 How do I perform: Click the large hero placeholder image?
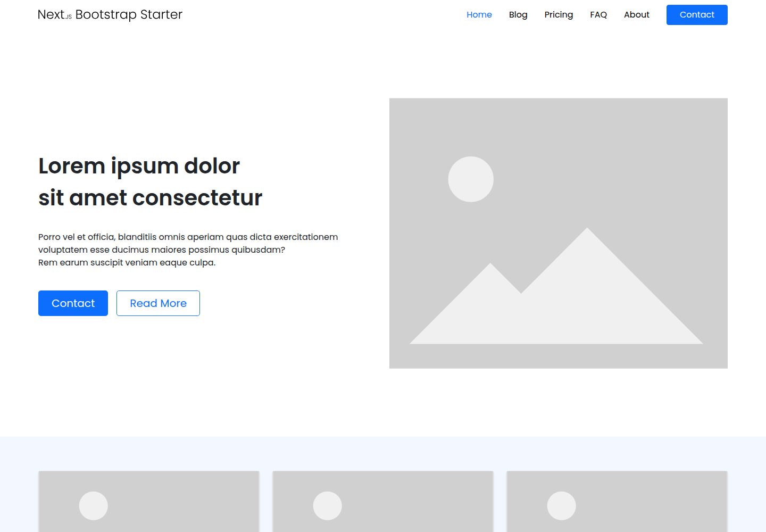pyautogui.click(x=559, y=233)
